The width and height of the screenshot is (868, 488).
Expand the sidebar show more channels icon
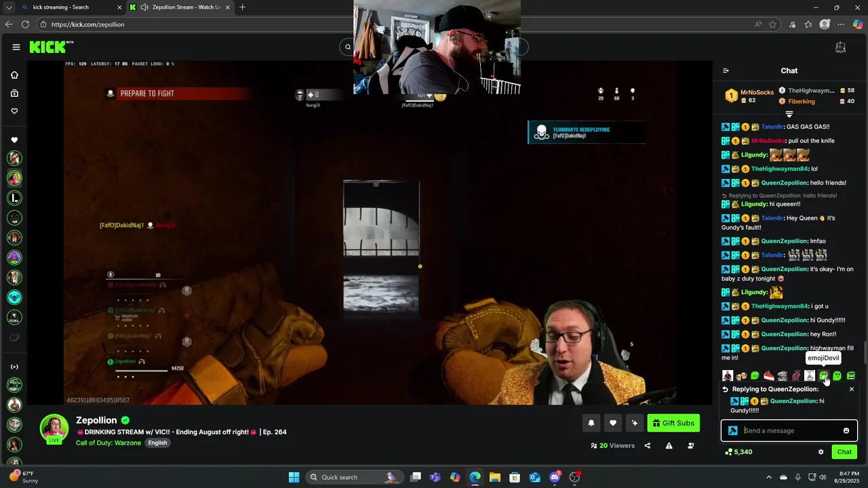14,367
